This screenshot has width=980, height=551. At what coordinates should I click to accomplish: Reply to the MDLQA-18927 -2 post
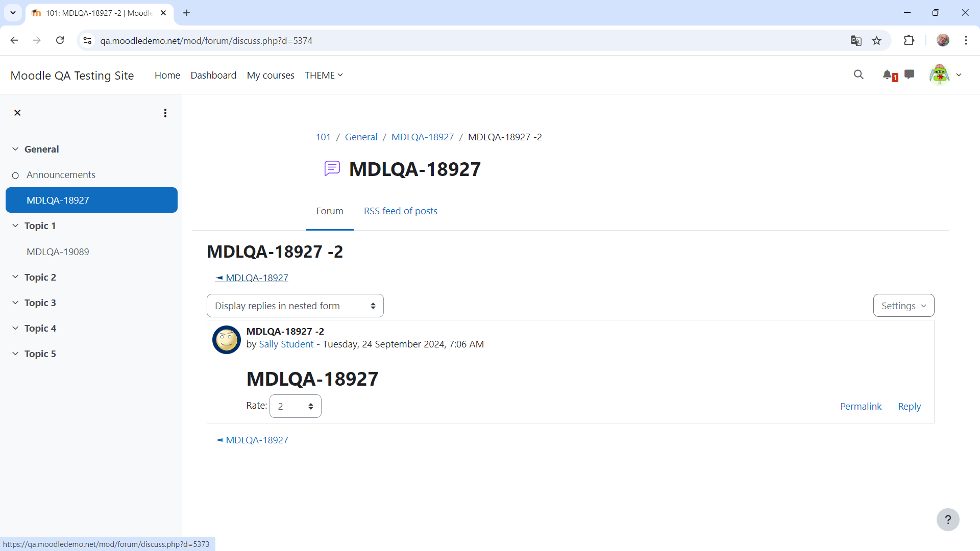(x=909, y=406)
